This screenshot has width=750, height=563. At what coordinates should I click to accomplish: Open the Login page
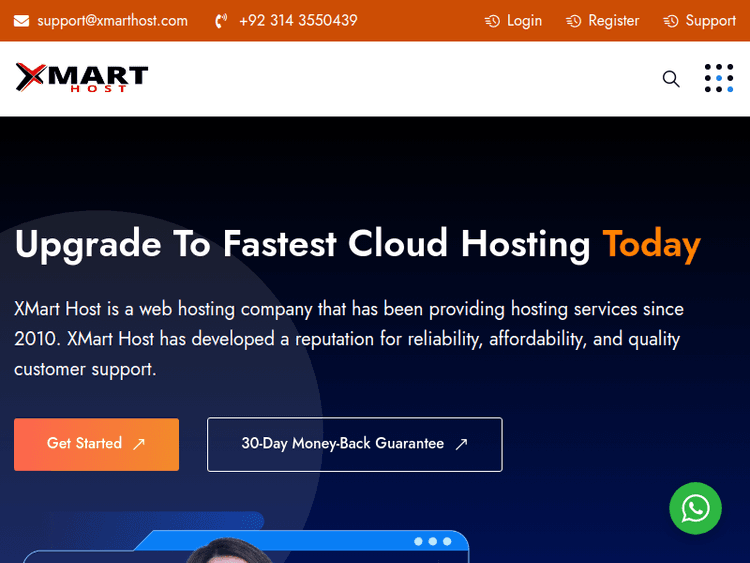coord(524,21)
